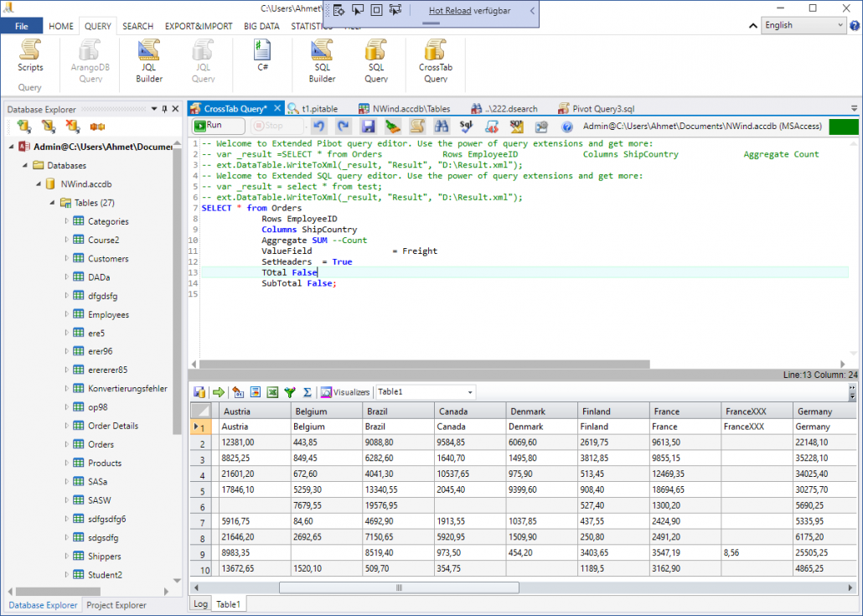Select the Customers table in tree
Screen dimensions: 863x616
[x=108, y=259]
